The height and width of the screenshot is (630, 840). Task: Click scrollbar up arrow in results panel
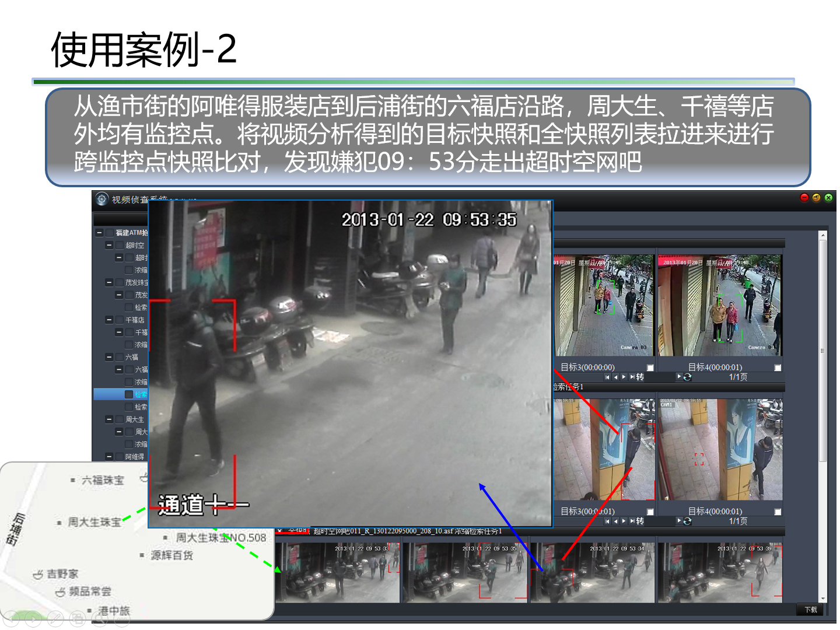(823, 235)
